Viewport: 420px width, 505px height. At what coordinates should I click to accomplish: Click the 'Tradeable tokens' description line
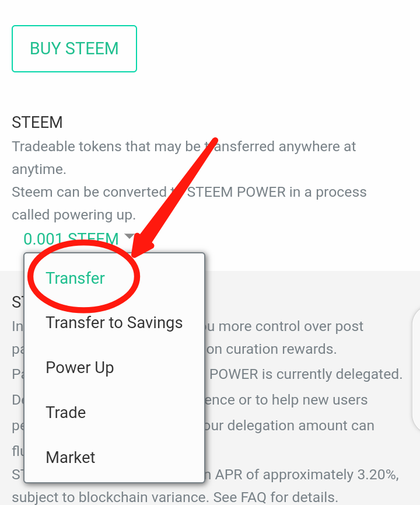point(105,146)
